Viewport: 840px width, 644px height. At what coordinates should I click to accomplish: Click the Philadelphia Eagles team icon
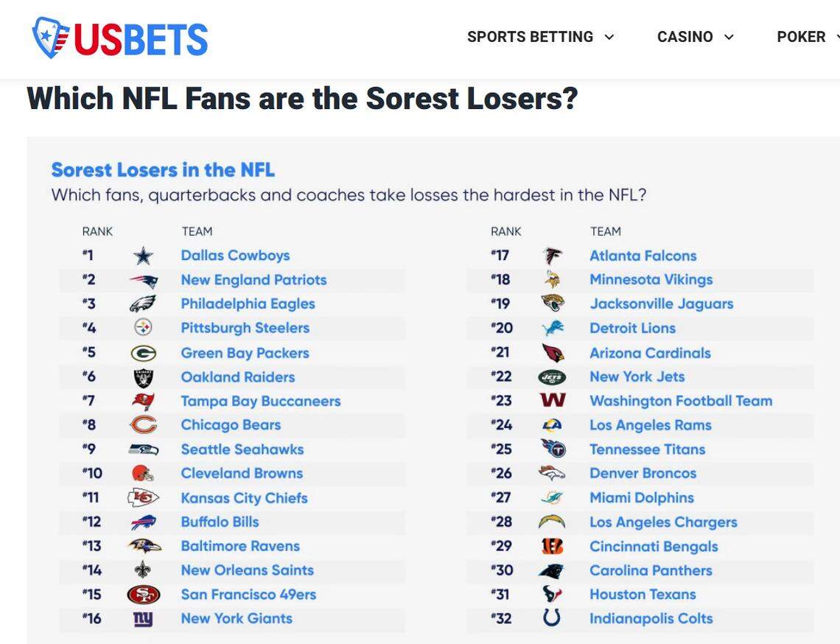point(143,304)
